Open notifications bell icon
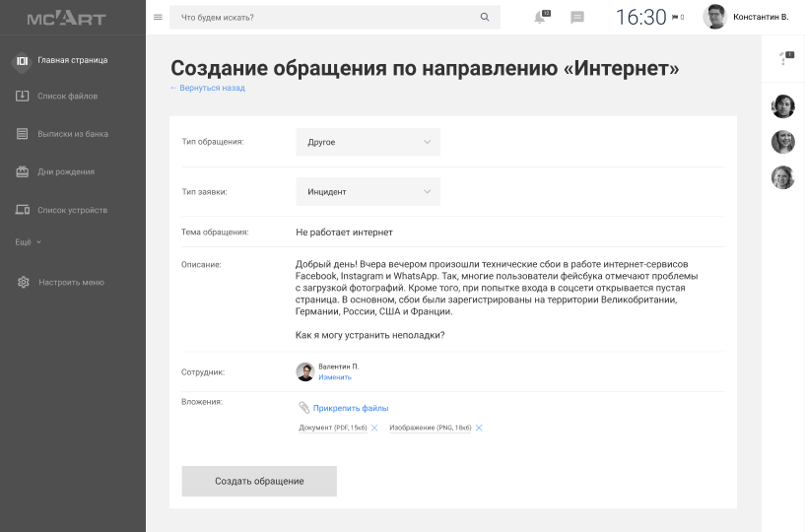This screenshot has width=805, height=532. pos(540,17)
